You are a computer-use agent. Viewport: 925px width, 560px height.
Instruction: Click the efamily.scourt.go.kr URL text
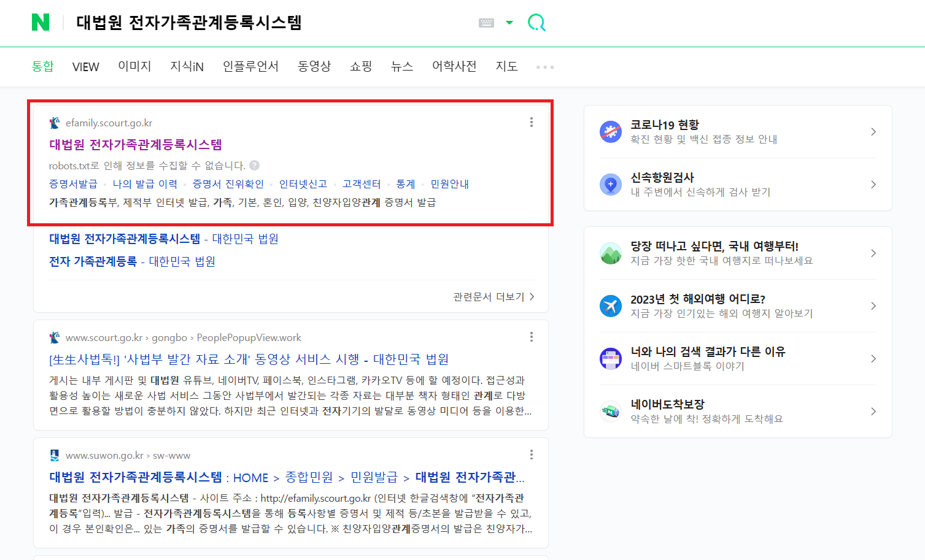click(x=109, y=123)
